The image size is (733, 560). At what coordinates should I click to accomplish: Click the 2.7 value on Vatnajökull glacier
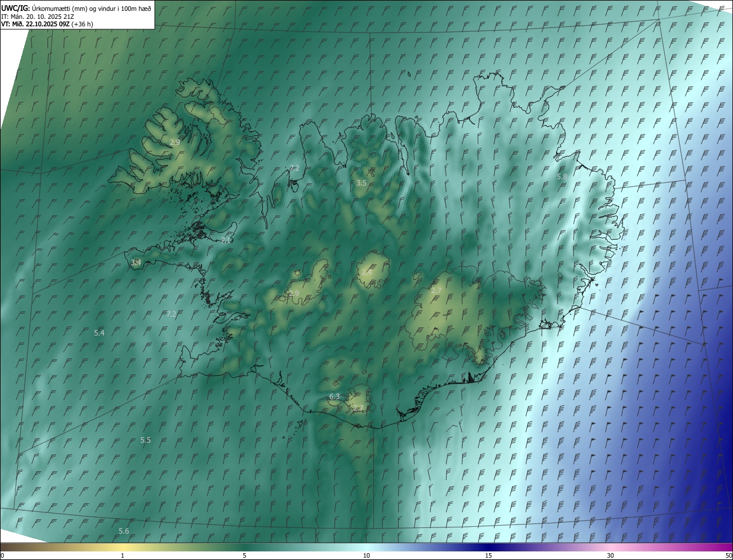coord(436,291)
